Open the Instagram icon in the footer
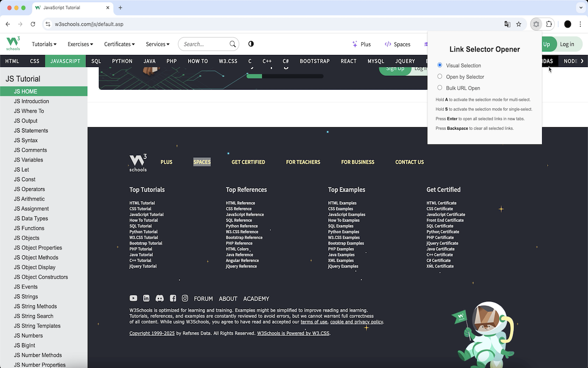 tap(185, 298)
